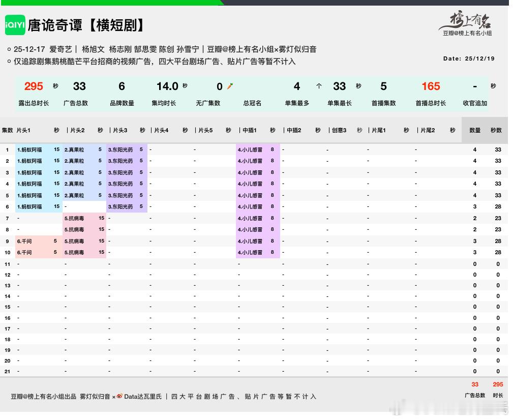Click the 25-12-17 爱奇艺 cast info line
This screenshot has height=420, width=513.
pos(165,49)
